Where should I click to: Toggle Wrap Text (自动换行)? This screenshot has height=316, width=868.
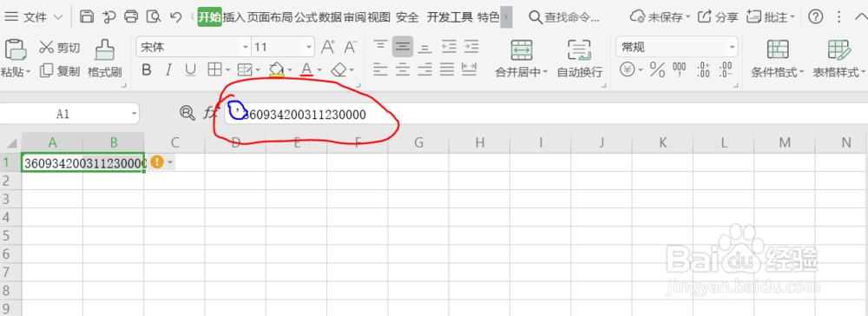579,58
